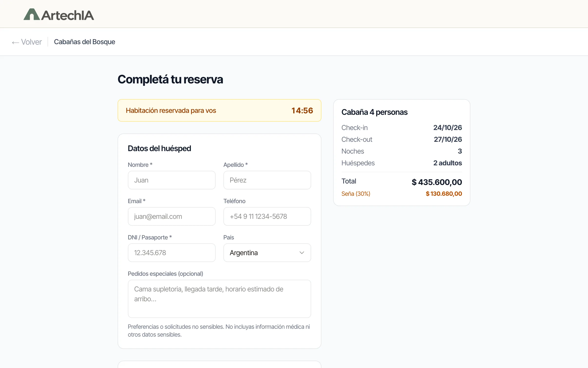Focus the Apellido input field
The image size is (588, 368).
coord(267,180)
